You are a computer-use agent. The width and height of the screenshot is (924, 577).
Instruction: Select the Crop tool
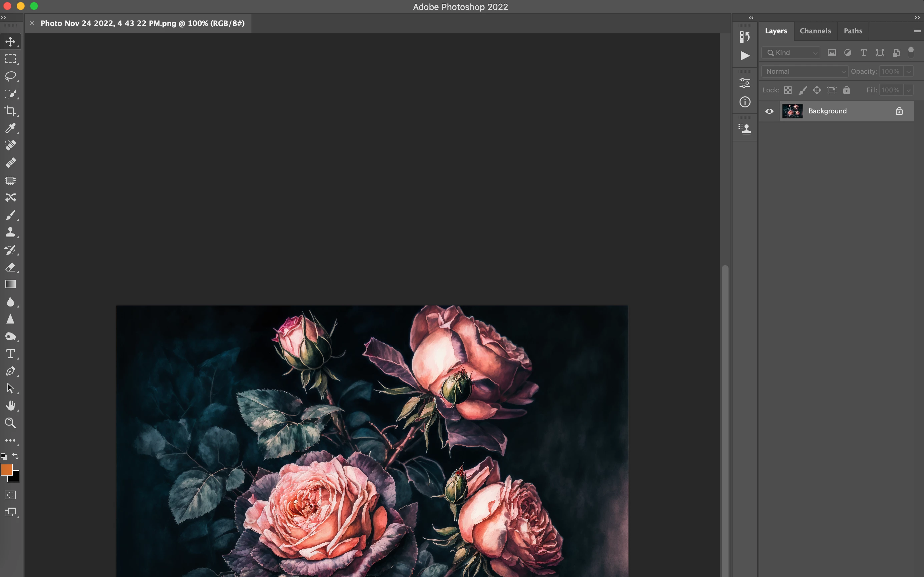click(10, 111)
